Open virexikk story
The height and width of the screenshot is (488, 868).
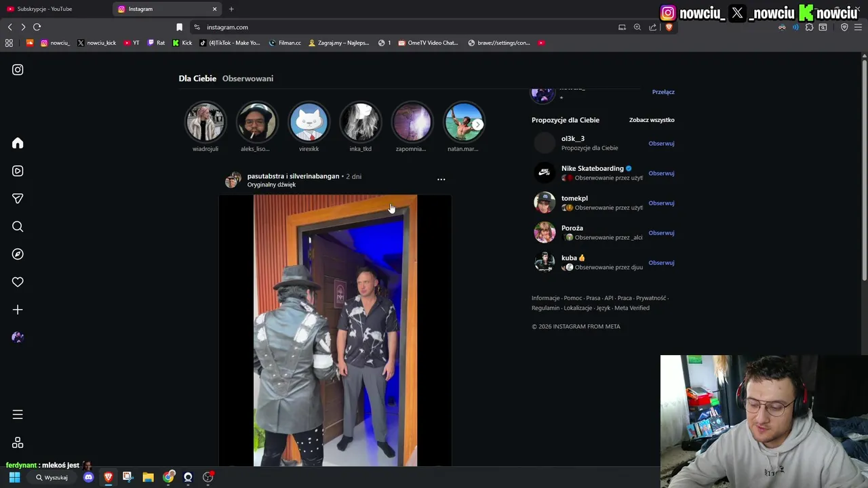tap(309, 122)
